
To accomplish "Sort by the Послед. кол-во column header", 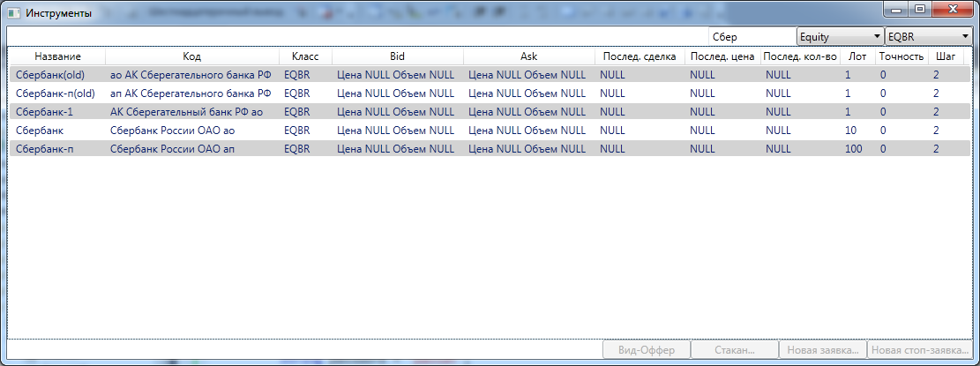I will (x=800, y=56).
